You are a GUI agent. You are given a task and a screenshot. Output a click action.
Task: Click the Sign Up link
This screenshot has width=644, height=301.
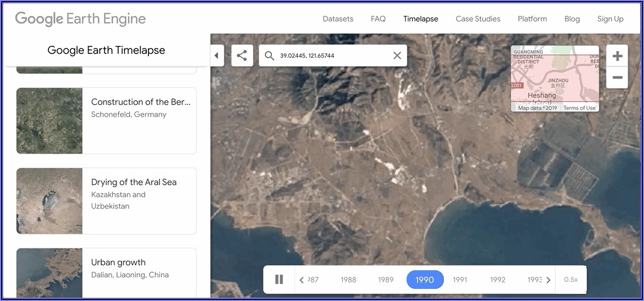click(610, 19)
